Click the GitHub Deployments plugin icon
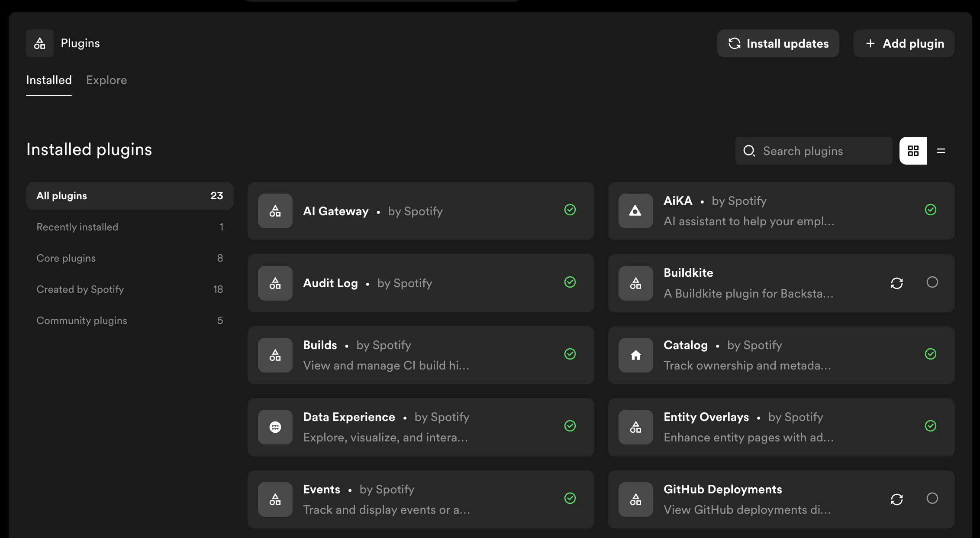980x538 pixels. pos(636,499)
